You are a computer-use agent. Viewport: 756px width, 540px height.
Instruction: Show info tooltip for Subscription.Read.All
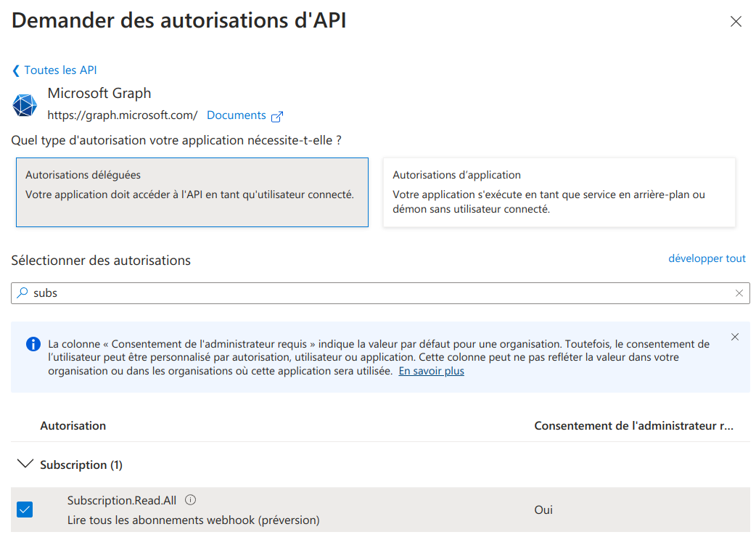190,500
